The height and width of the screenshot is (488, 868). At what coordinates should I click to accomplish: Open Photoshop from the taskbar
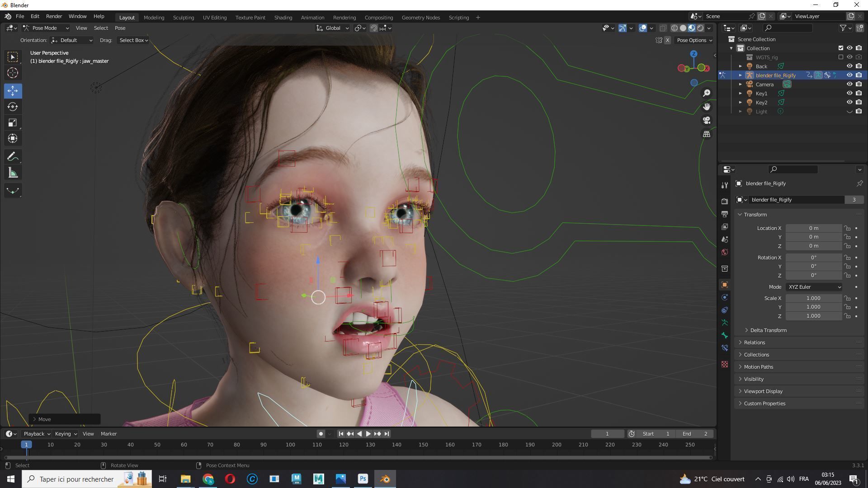tap(363, 479)
